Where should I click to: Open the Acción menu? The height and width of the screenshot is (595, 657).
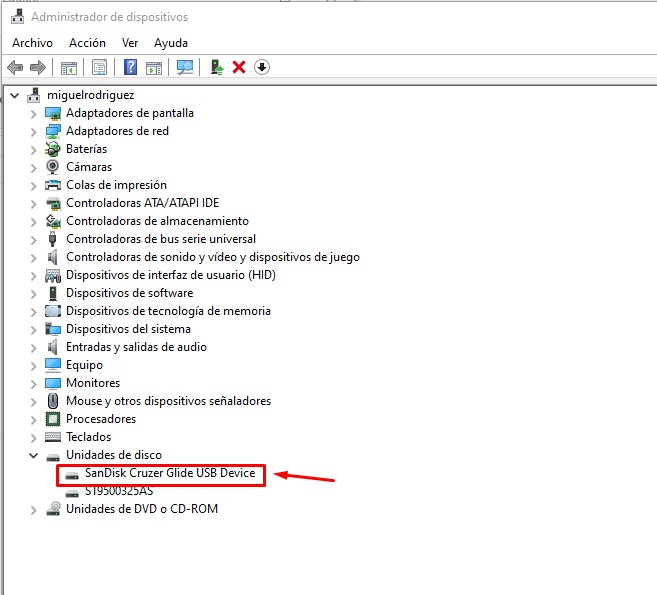point(87,43)
